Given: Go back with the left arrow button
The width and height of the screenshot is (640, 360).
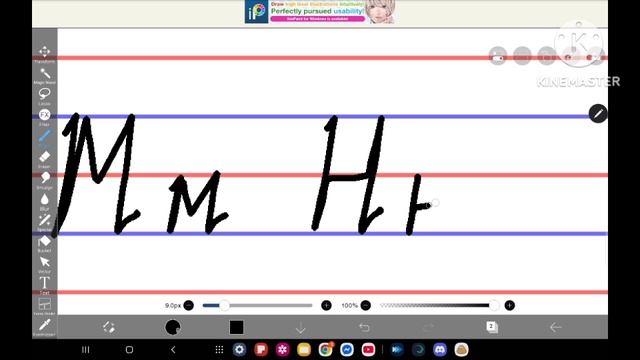Looking at the screenshot, I should (x=556, y=327).
